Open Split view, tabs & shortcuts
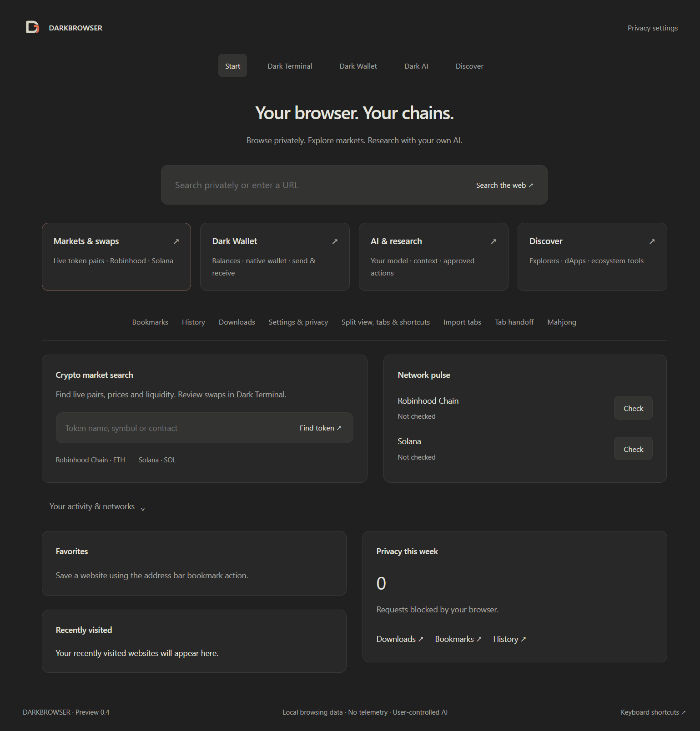The width and height of the screenshot is (700, 731). 386,322
